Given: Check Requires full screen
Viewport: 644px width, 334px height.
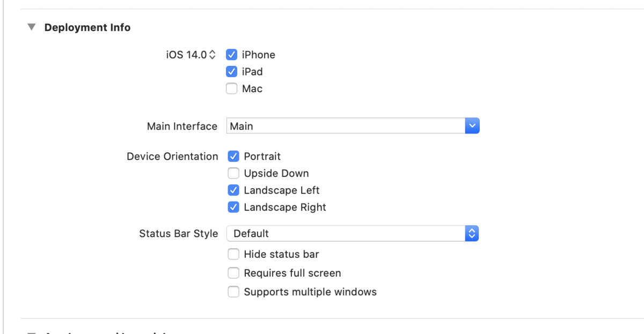Looking at the screenshot, I should pos(233,273).
